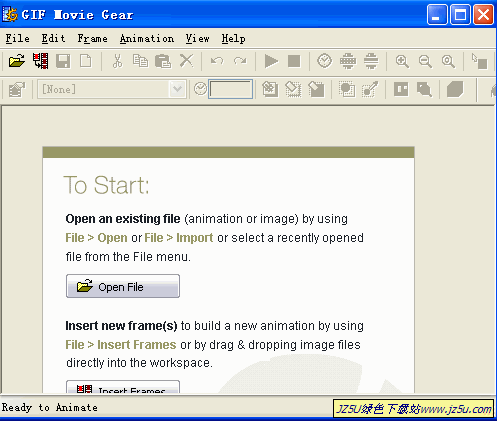
Task: Click the dotted-square with diagonal pen icon
Action: pyautogui.click(x=370, y=89)
